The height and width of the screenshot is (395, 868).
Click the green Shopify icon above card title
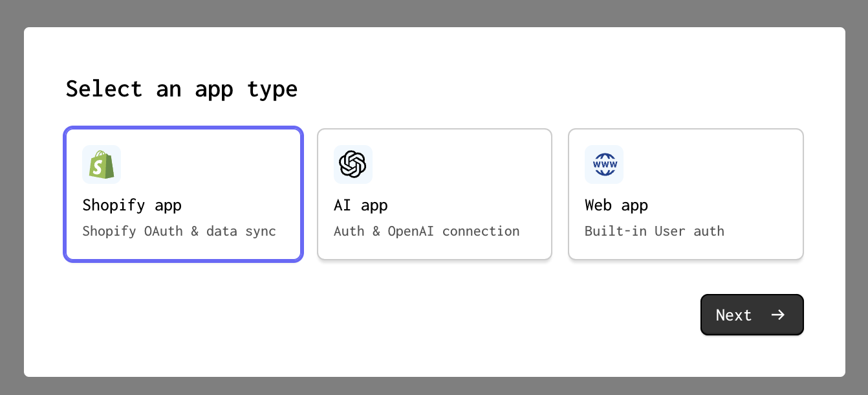pos(102,164)
